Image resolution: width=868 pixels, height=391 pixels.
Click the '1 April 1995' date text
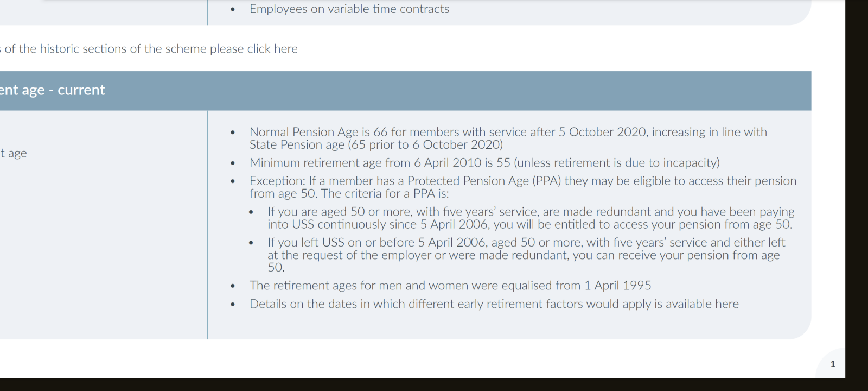[617, 286]
